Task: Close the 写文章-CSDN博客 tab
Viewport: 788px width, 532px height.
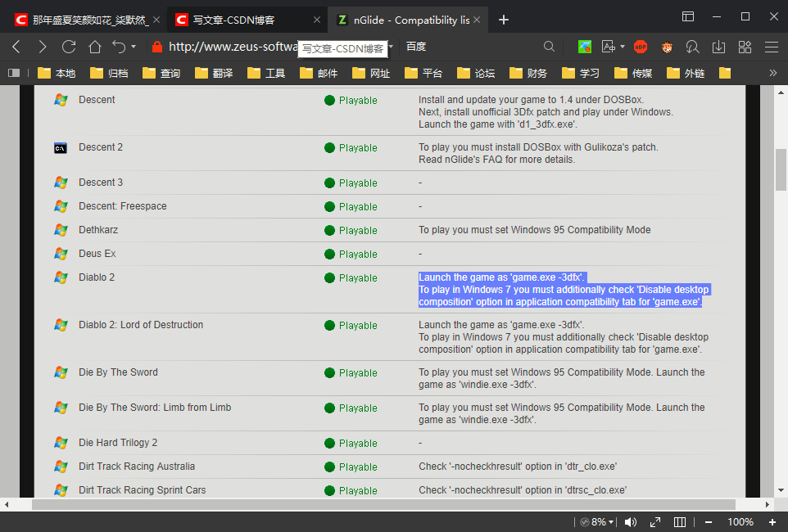Action: tap(317, 20)
